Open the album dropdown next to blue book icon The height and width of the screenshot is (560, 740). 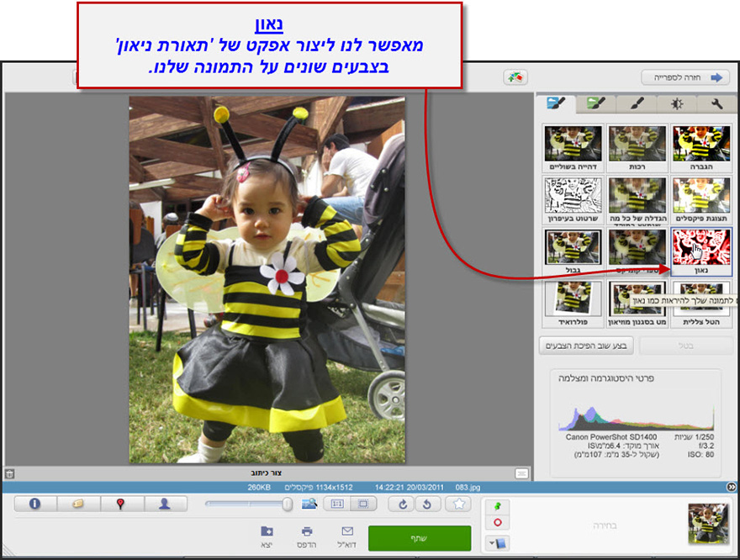point(497,542)
